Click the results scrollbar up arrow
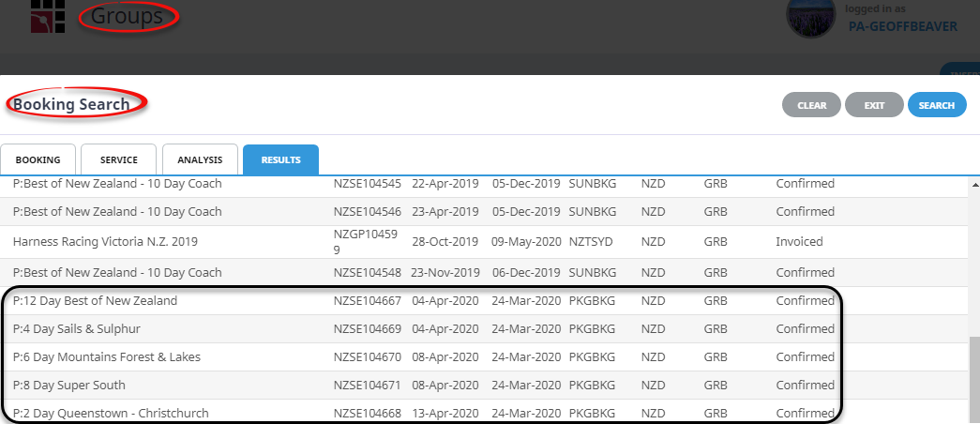 [975, 185]
